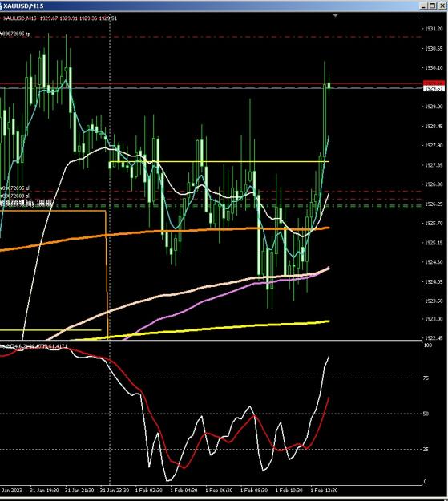The height and width of the screenshot is (501, 448).
Task: Click the take-profit order label ending 'tp'
Action: (x=15, y=34)
